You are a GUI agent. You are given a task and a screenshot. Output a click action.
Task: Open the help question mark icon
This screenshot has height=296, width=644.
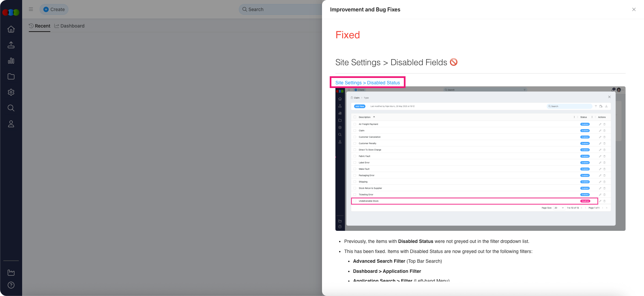pos(11,285)
